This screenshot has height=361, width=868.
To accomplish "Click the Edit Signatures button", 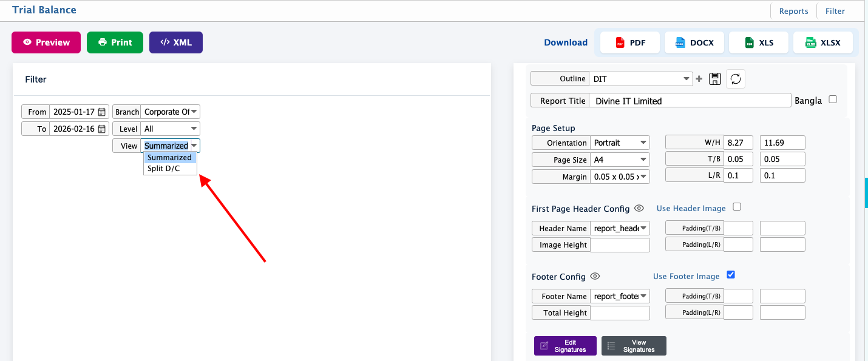I will pos(565,346).
